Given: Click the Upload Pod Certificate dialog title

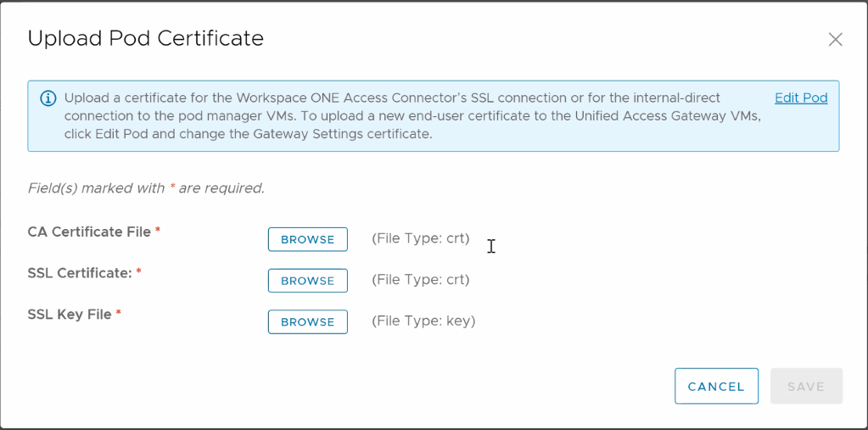Looking at the screenshot, I should click(146, 38).
